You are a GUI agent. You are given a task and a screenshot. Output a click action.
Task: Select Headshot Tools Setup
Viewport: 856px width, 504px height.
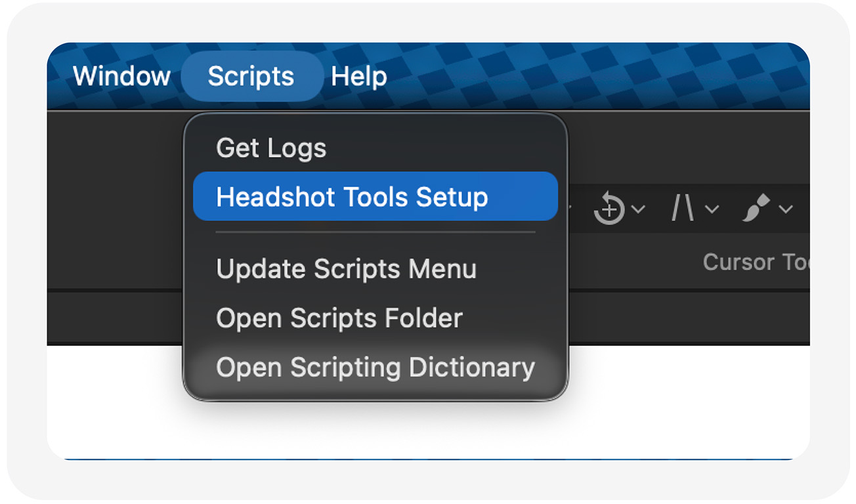(x=375, y=197)
